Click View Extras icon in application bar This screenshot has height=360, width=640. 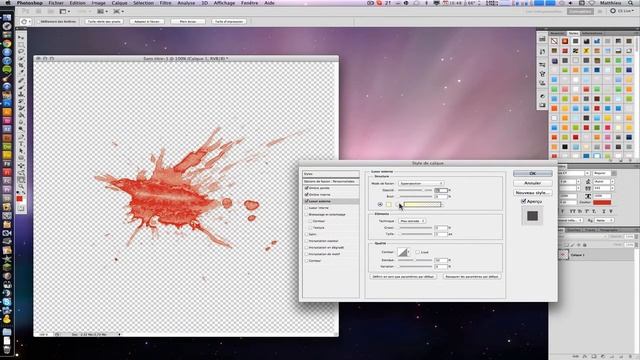tap(64, 11)
